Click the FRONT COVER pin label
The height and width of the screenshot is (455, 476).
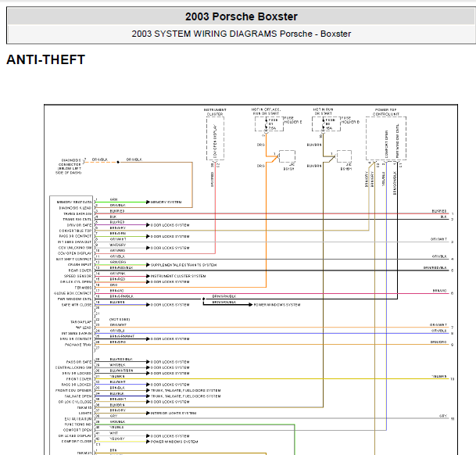[x=79, y=379]
